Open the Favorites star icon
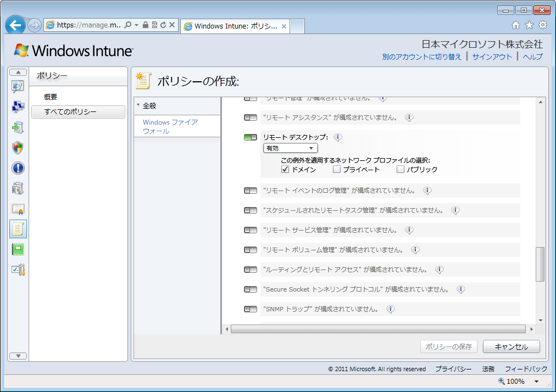This screenshot has width=556, height=392. coord(530,25)
